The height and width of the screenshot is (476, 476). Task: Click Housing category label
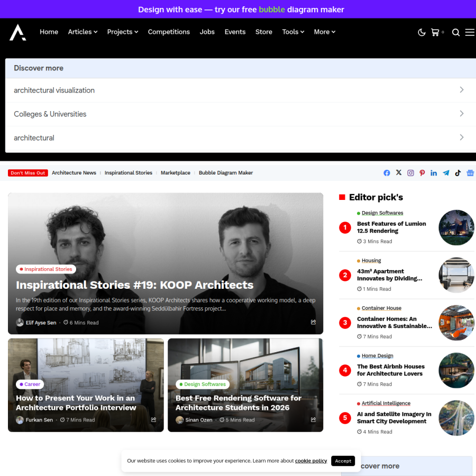point(371,260)
